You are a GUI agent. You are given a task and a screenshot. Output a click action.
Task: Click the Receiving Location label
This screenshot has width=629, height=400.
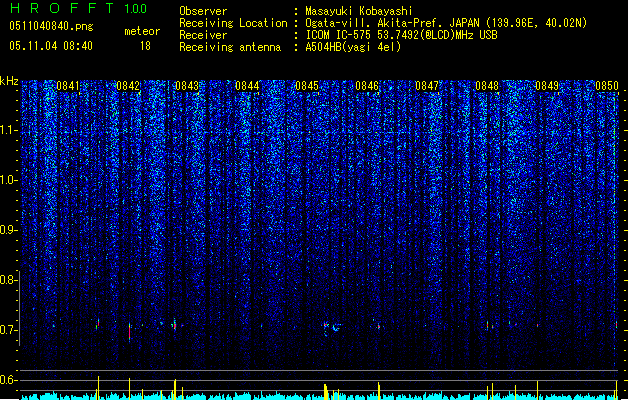[233, 23]
